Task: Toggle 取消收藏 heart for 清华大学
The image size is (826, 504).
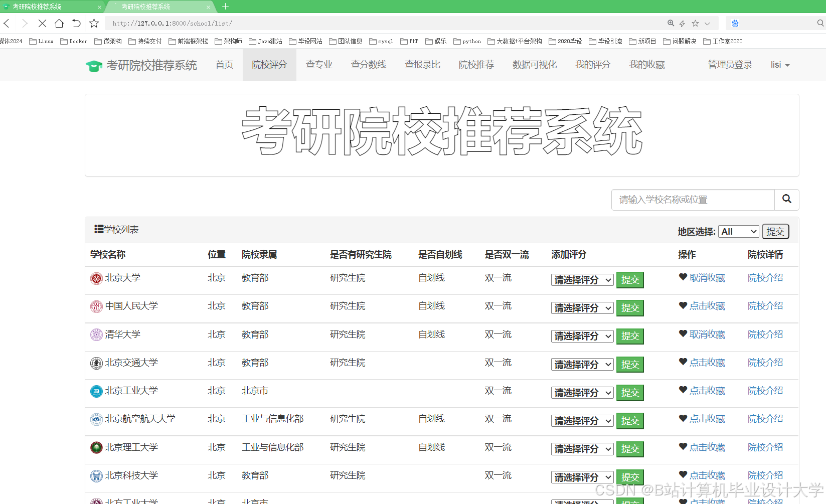Action: click(x=682, y=333)
